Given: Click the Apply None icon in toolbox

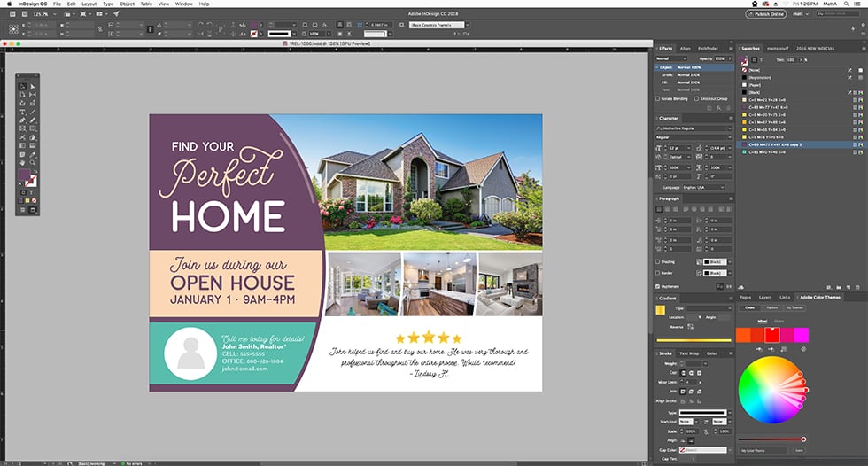Looking at the screenshot, I should 34,200.
